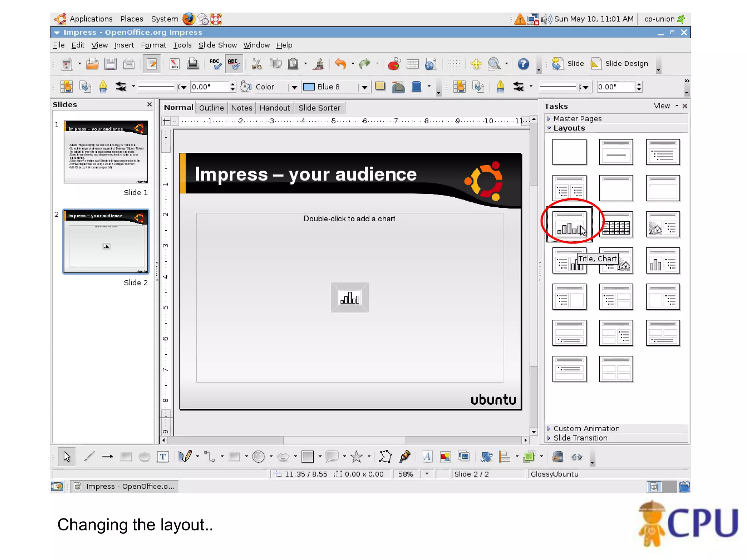The width and height of the screenshot is (747, 560).
Task: Close the Slides panel
Action: (149, 104)
